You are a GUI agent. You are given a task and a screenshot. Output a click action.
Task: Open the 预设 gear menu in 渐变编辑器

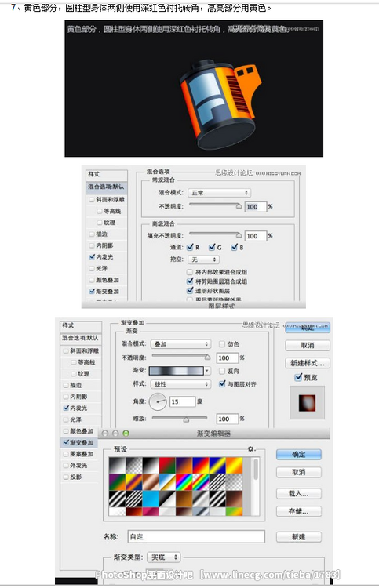coord(251,449)
